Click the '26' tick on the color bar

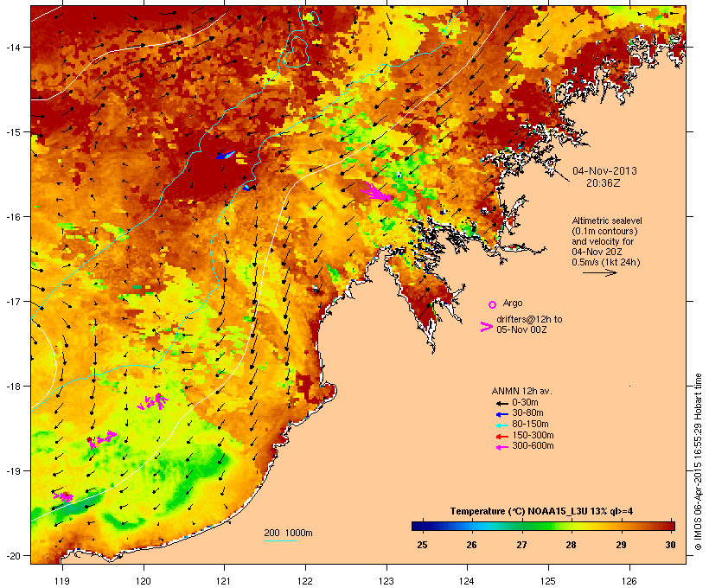[x=471, y=545]
